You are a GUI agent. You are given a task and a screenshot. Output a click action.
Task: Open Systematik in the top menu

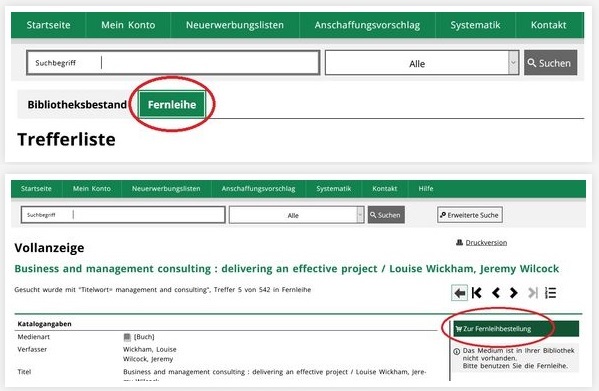[x=475, y=25]
